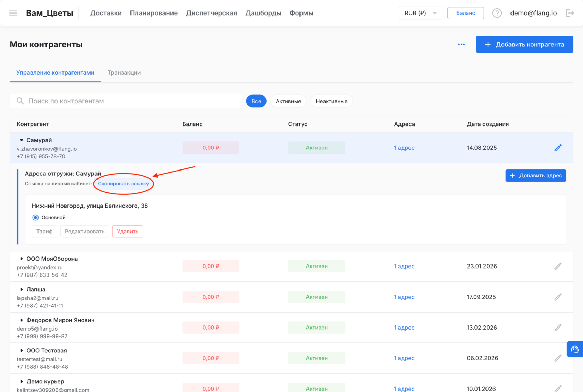Click the email v.zhavoronkov@flang.io
Image resolution: width=583 pixels, height=392 pixels.
pos(47,149)
